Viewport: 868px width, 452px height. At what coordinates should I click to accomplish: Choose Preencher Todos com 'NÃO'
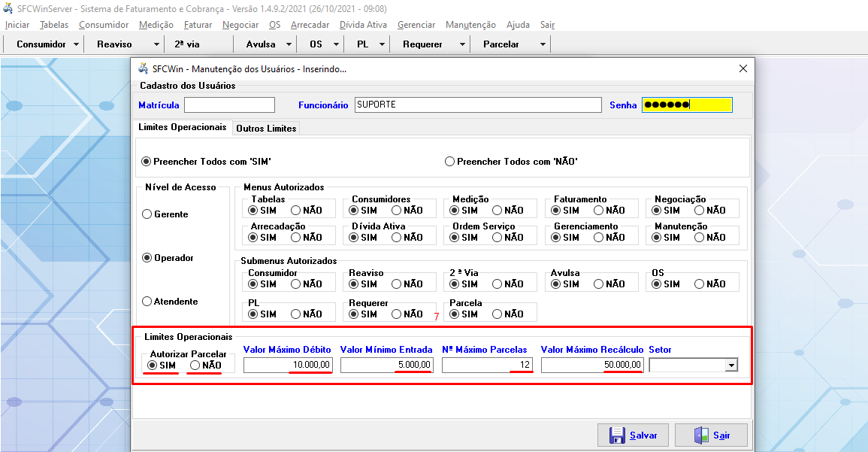pyautogui.click(x=450, y=161)
